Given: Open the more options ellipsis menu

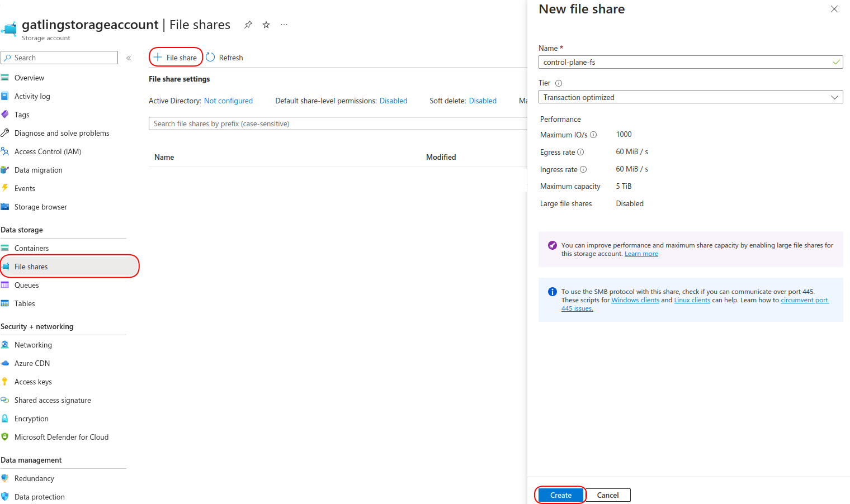Looking at the screenshot, I should (x=284, y=25).
